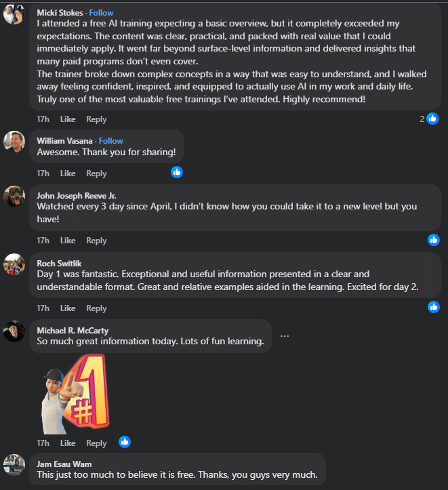View like reaction on Roch Switlik's comment
The height and width of the screenshot is (490, 448).
(x=434, y=307)
